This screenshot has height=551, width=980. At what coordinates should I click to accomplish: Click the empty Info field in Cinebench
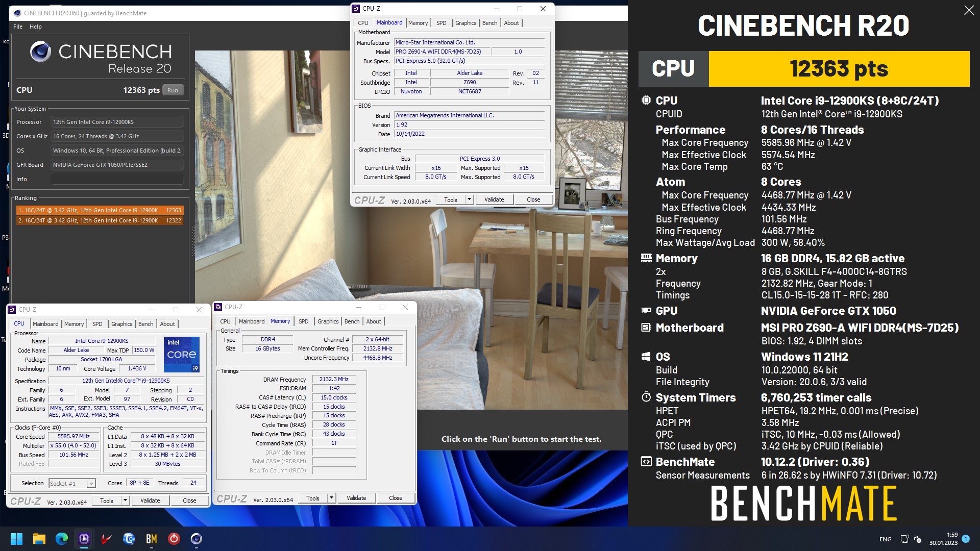(x=117, y=179)
